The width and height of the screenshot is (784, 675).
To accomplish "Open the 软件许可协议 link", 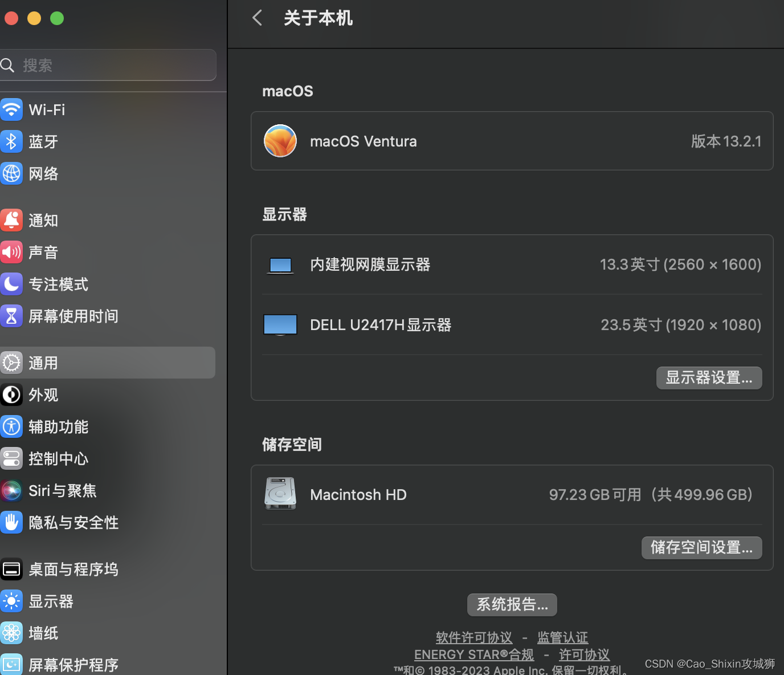I will (474, 637).
